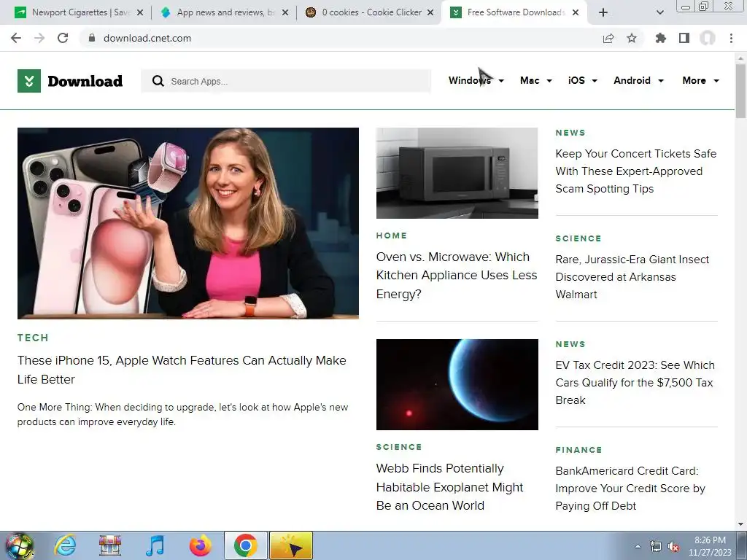Click the muted volume tray icon

click(x=673, y=547)
